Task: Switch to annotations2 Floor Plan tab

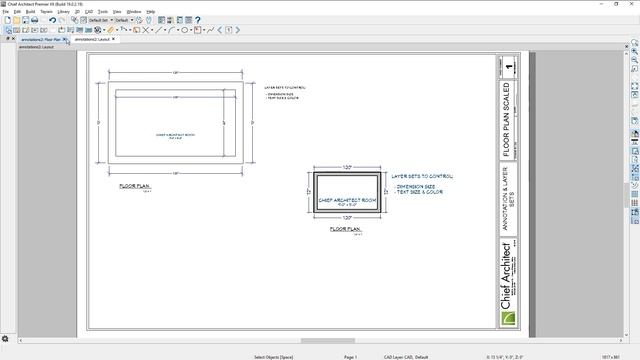Action: tap(40, 40)
